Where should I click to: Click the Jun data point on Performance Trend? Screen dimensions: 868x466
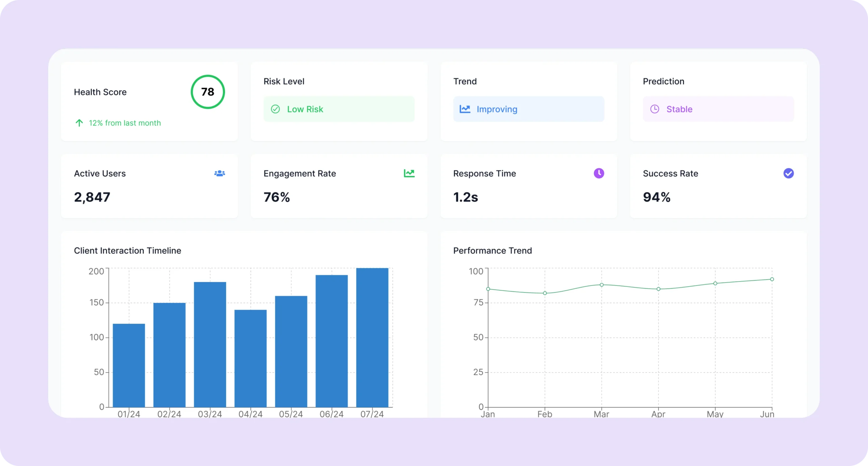coord(772,279)
